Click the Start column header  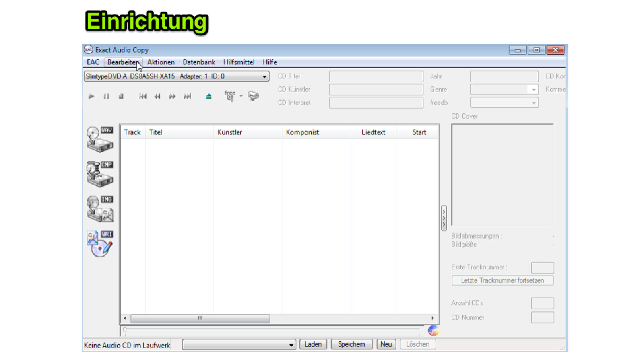(x=417, y=132)
